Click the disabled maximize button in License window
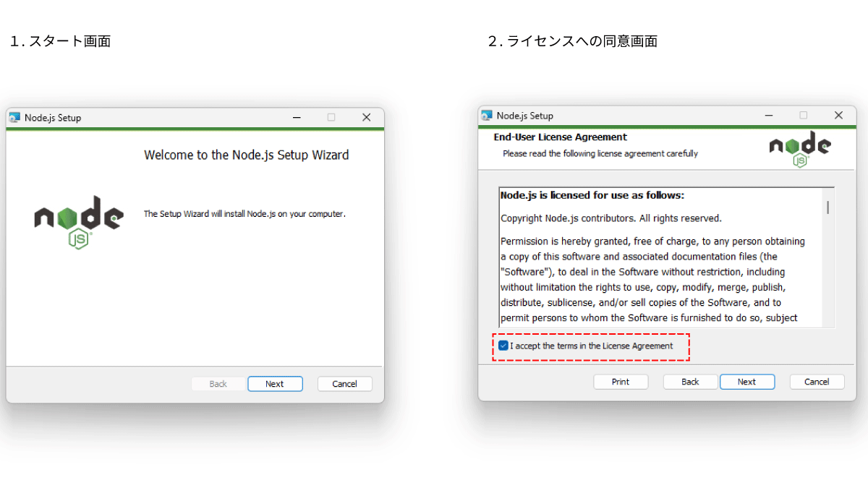Screen dimensions: 868x488 click(804, 116)
